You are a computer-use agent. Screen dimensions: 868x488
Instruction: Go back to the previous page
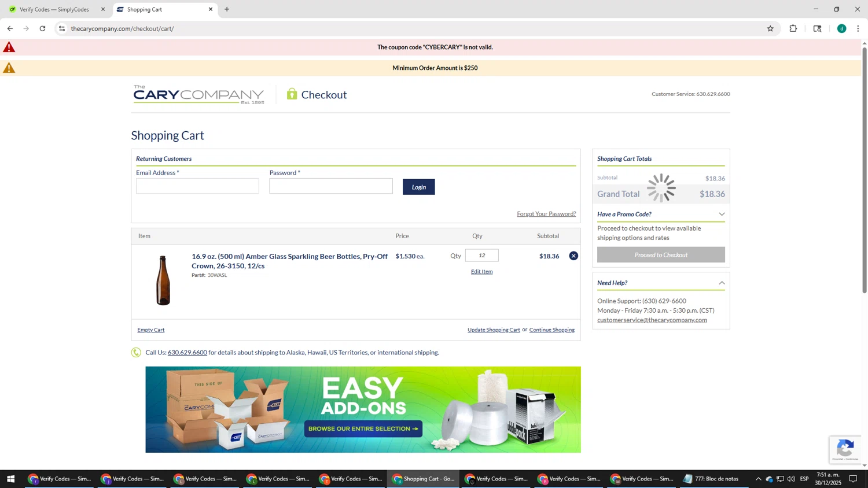(x=10, y=28)
